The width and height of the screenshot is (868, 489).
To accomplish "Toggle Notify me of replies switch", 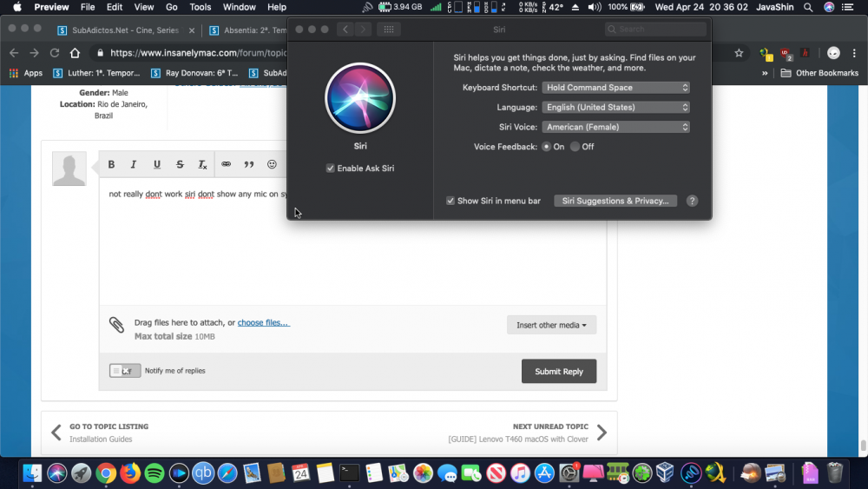I will 125,371.
